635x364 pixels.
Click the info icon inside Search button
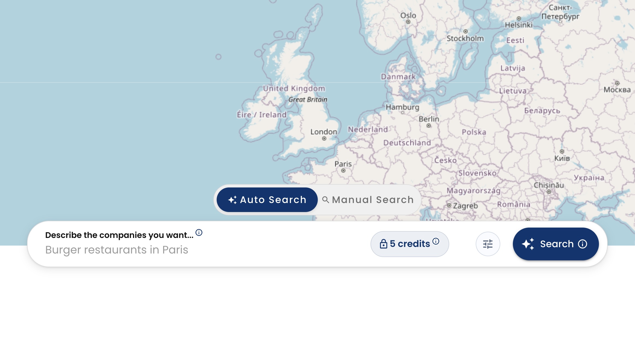coord(583,244)
